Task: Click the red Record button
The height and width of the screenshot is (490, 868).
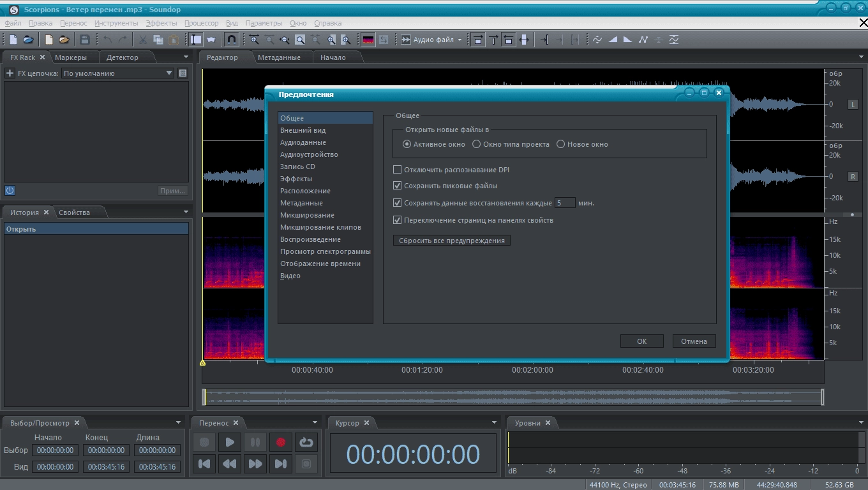Action: [x=281, y=442]
